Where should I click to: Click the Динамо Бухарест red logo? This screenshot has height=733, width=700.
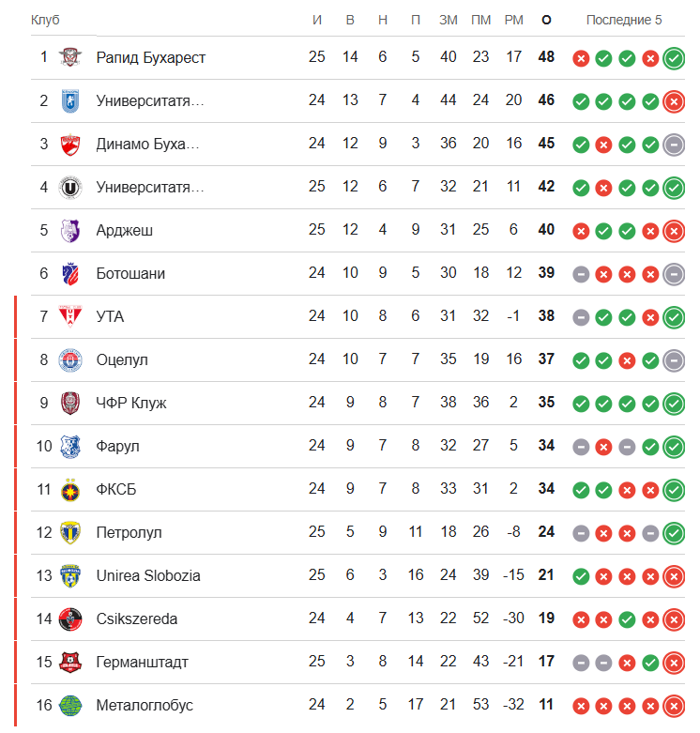pyautogui.click(x=70, y=144)
